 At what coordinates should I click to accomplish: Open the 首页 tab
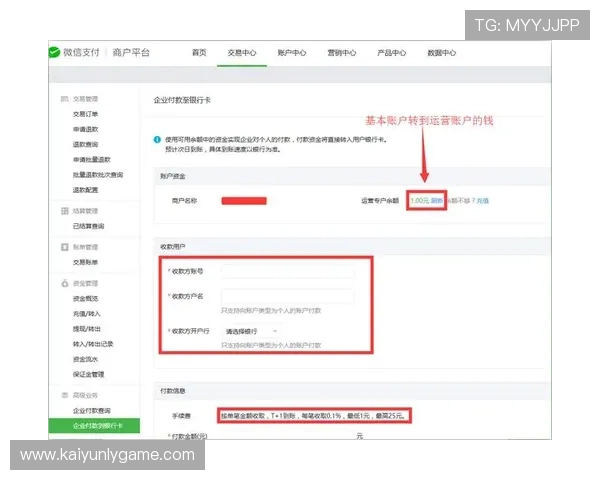(199, 53)
